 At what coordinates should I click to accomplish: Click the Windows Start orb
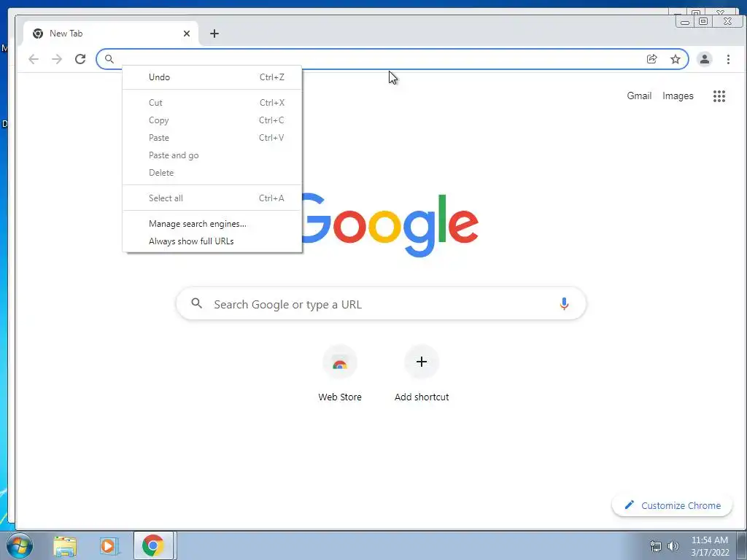click(20, 545)
